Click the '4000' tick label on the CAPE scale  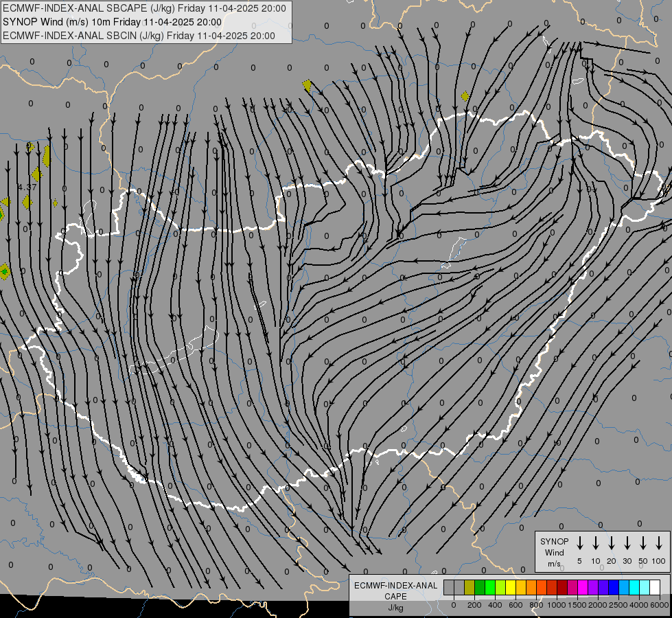[x=639, y=605]
